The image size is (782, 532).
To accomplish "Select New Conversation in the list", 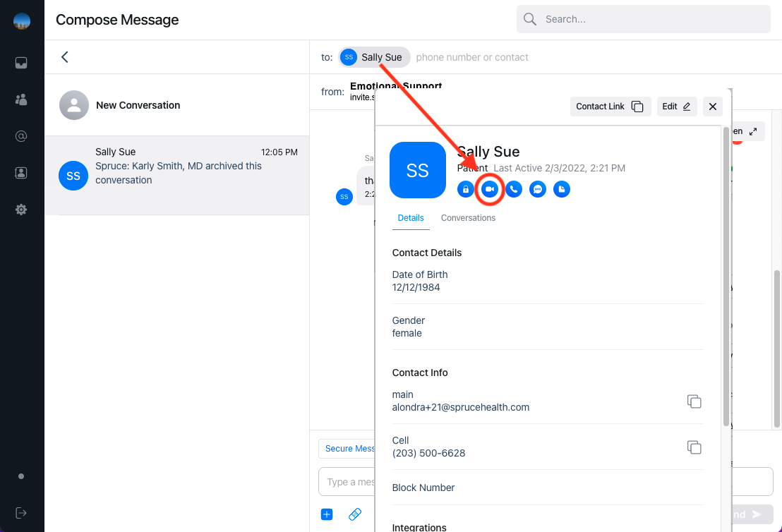I will point(177,105).
